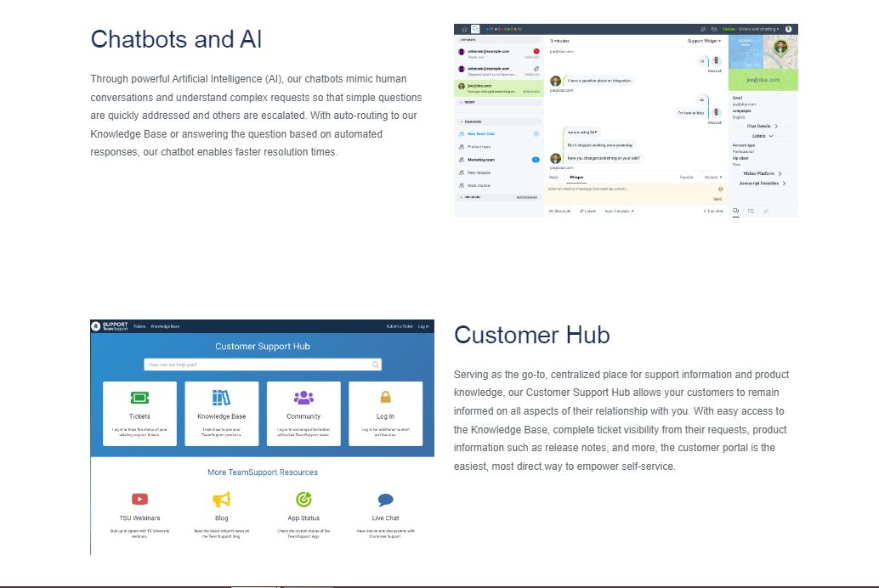Click Transfer in the chat window
This screenshot has height=588, width=879.
point(686,177)
